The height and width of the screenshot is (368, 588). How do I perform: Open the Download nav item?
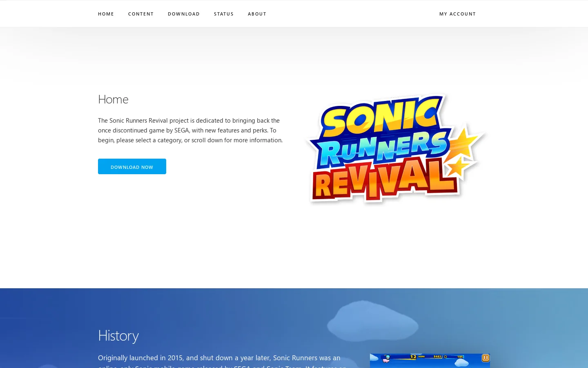point(184,14)
